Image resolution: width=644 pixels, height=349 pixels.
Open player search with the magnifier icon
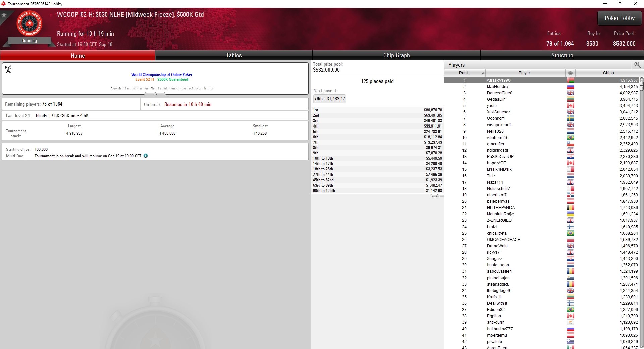[637, 65]
